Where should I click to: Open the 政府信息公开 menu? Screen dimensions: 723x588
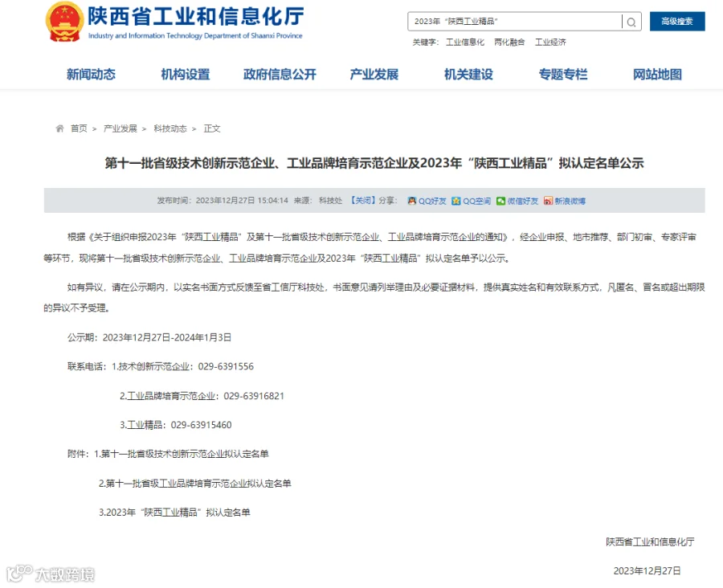click(x=280, y=74)
